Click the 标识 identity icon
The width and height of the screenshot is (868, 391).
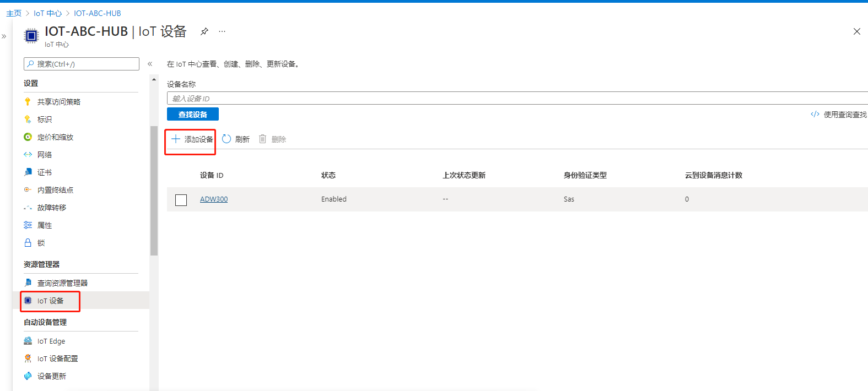point(28,119)
